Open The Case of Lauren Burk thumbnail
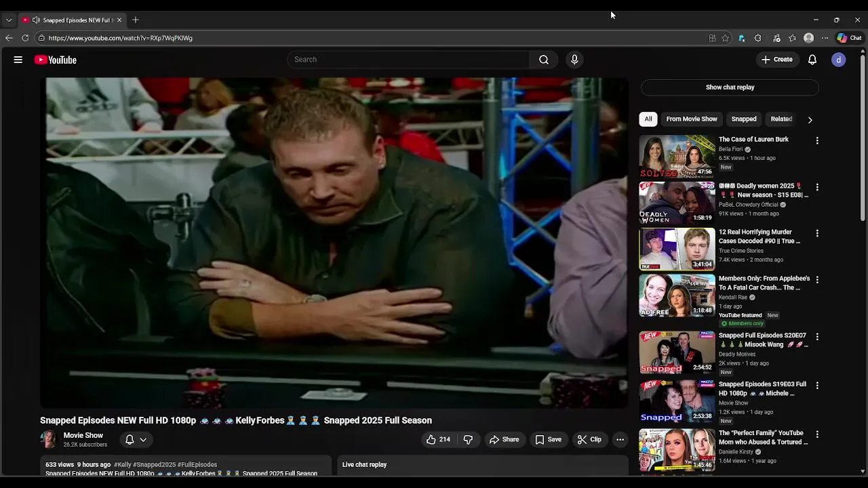868x488 pixels. pos(677,157)
